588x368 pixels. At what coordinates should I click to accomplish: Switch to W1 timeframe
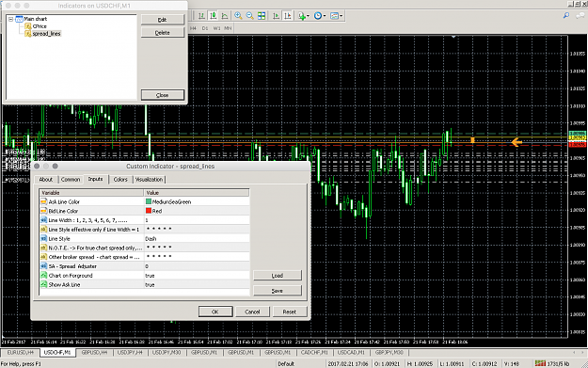tap(216, 28)
